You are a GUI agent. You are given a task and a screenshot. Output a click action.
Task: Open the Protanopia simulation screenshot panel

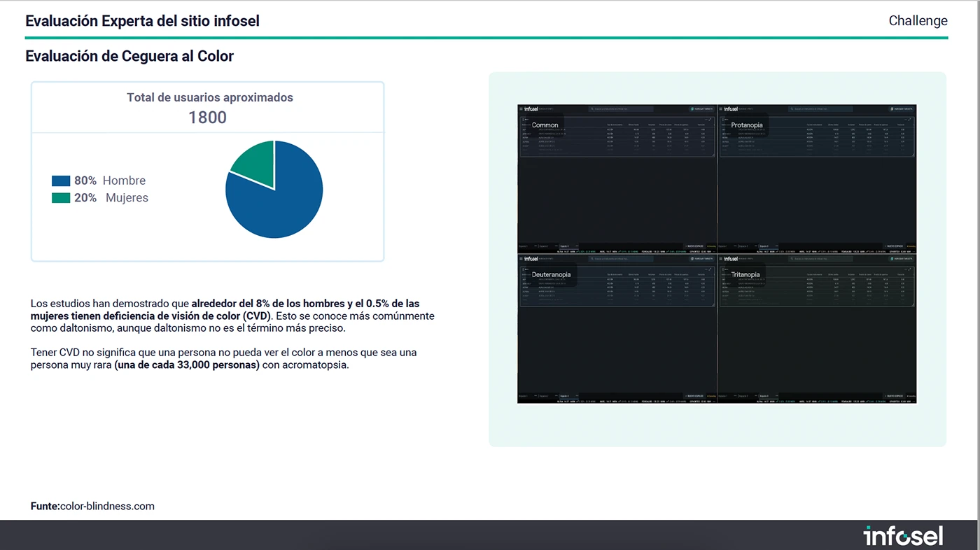[818, 179]
